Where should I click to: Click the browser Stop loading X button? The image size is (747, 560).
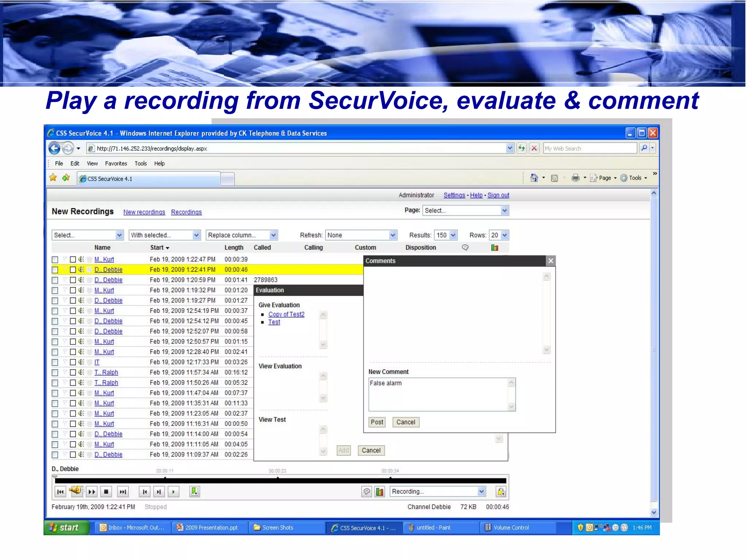tap(534, 148)
